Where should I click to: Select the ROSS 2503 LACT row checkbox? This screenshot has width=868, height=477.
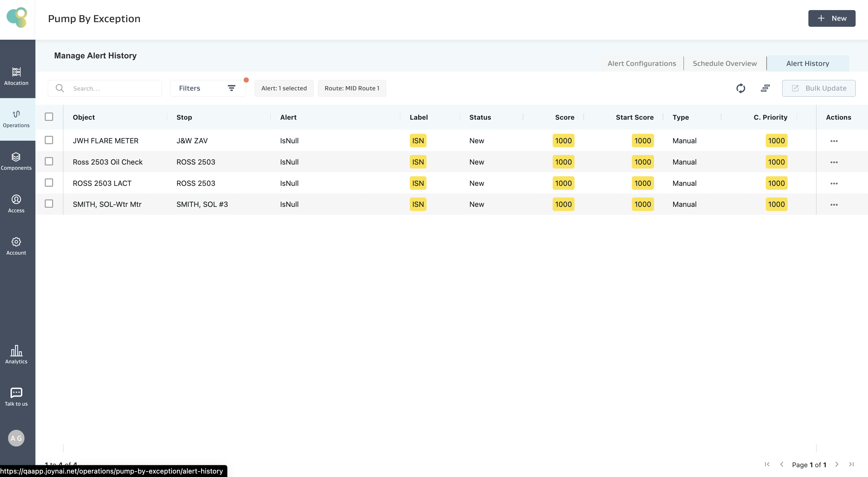pos(49,182)
